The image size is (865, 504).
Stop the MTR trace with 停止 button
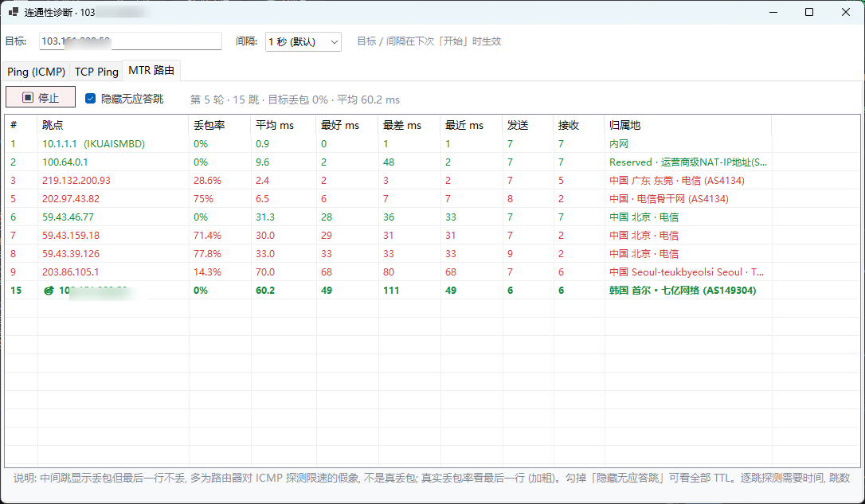point(41,98)
